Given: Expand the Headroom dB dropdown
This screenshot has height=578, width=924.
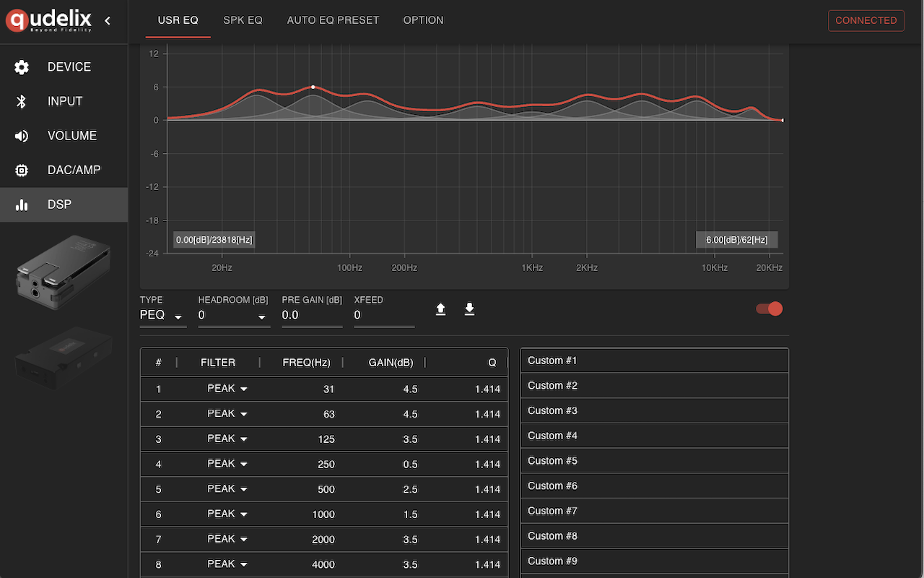Looking at the screenshot, I should [x=233, y=316].
